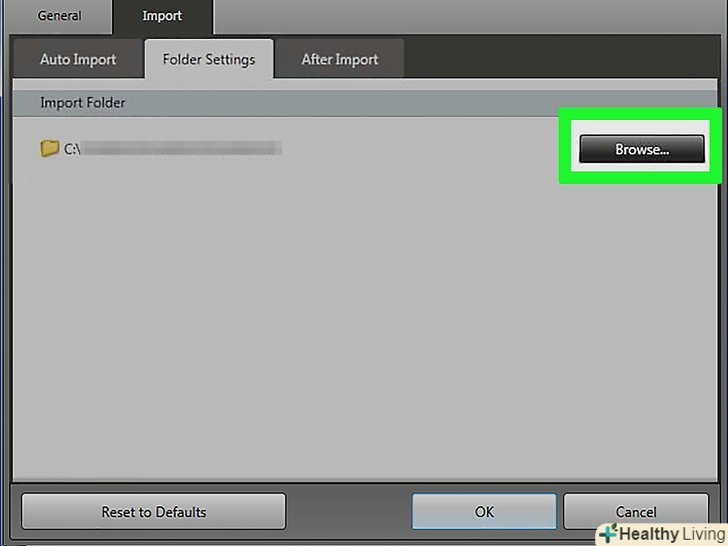This screenshot has width=728, height=546.
Task: Switch to the Auto Import tab
Action: pos(78,59)
